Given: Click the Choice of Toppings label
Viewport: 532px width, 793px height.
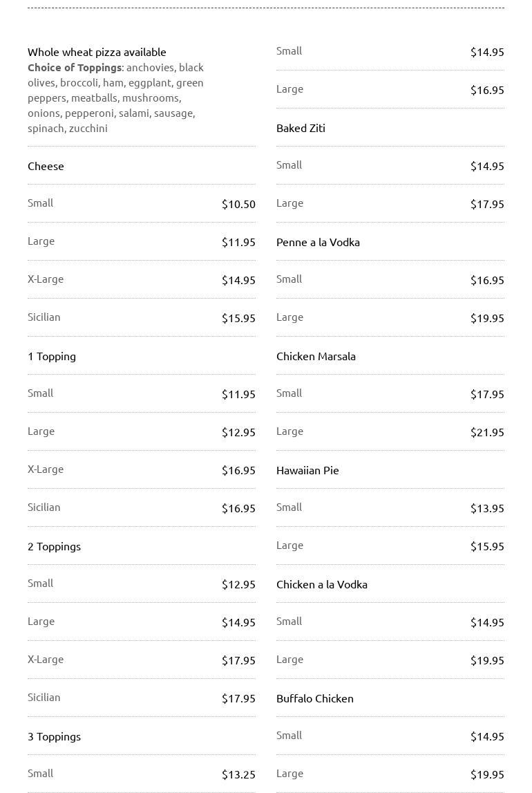Looking at the screenshot, I should (75, 68).
